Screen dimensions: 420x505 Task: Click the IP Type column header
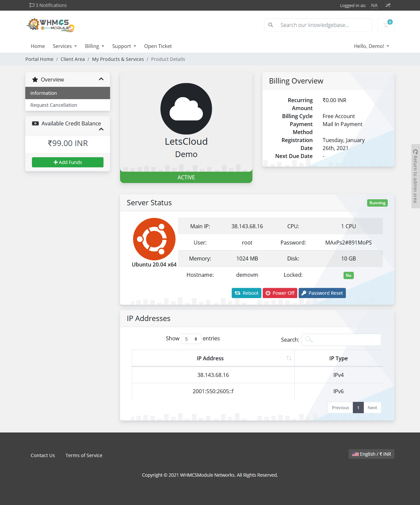pyautogui.click(x=339, y=358)
